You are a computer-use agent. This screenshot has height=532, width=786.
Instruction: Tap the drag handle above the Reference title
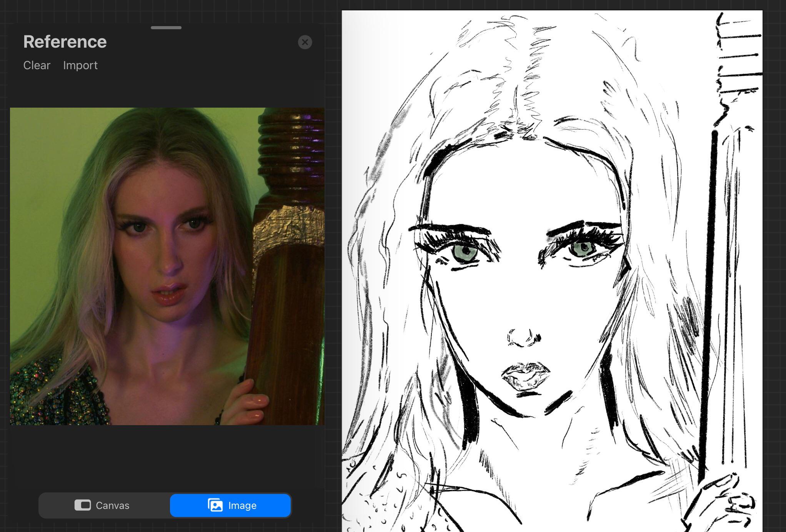pyautogui.click(x=165, y=28)
